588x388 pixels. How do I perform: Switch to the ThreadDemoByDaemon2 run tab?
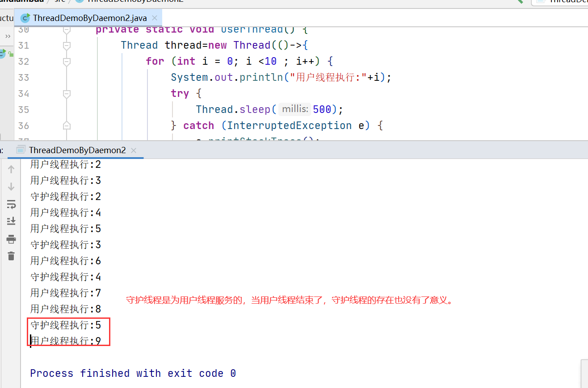click(x=77, y=150)
